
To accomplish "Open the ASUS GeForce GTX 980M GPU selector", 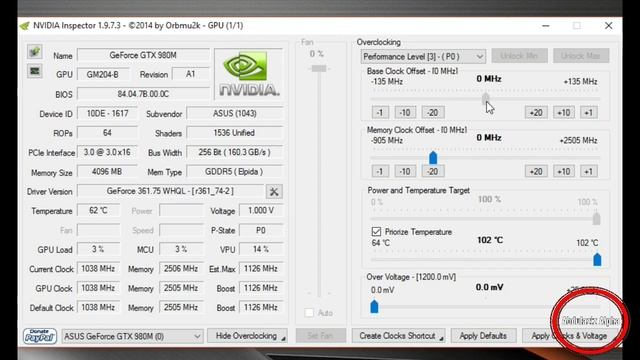I will tap(132, 336).
